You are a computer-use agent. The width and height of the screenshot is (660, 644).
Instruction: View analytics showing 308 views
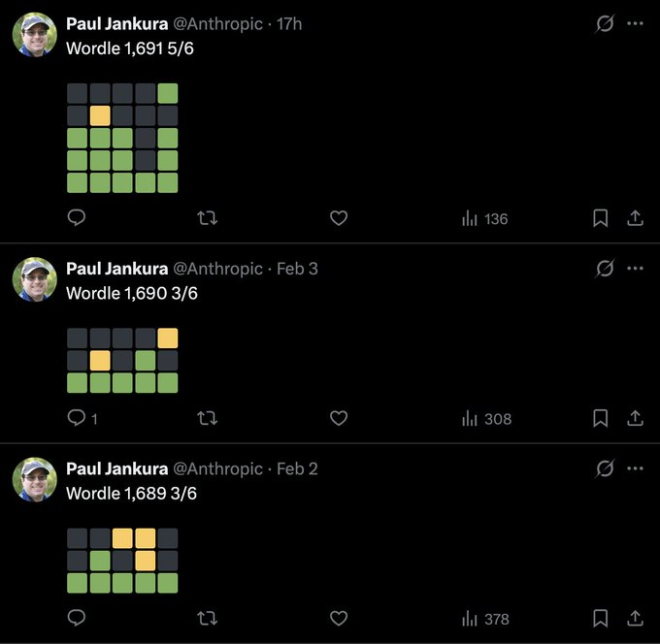tap(486, 418)
